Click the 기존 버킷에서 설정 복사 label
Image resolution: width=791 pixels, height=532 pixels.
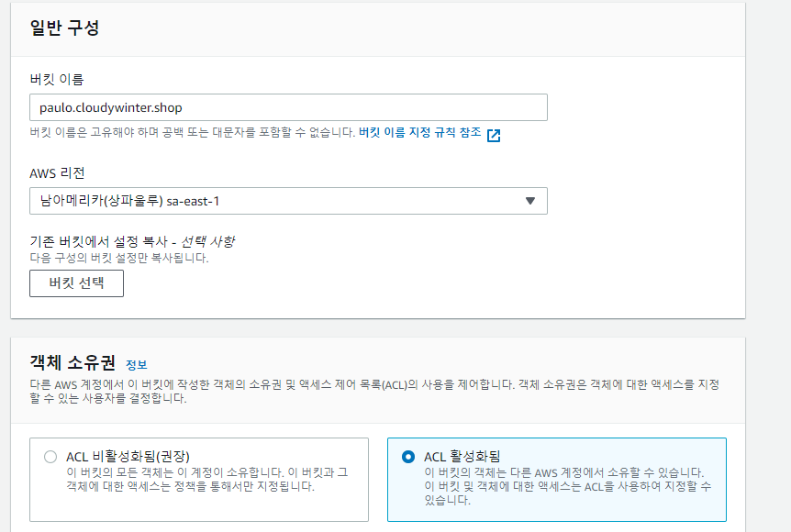tap(132, 241)
